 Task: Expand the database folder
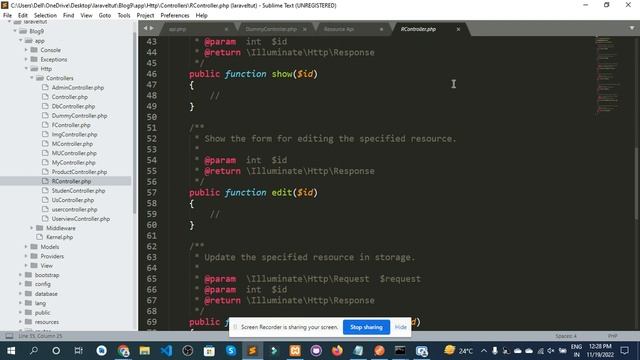[20, 293]
